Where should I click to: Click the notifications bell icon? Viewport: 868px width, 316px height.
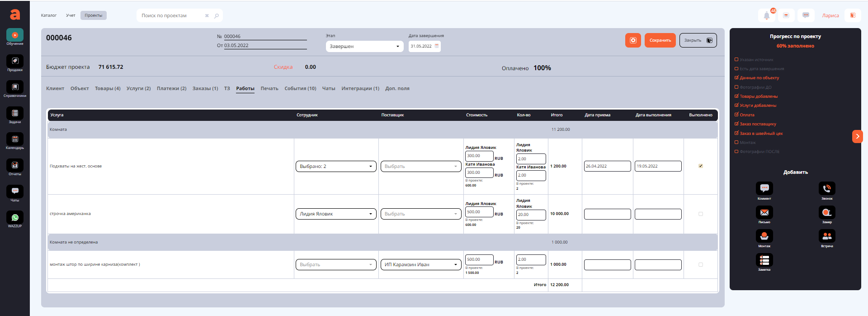pyautogui.click(x=767, y=15)
